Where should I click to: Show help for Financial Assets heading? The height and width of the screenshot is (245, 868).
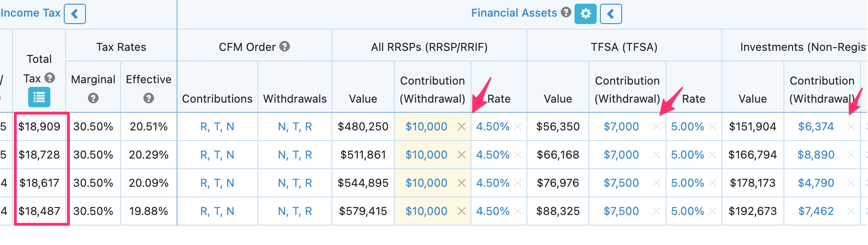(566, 12)
